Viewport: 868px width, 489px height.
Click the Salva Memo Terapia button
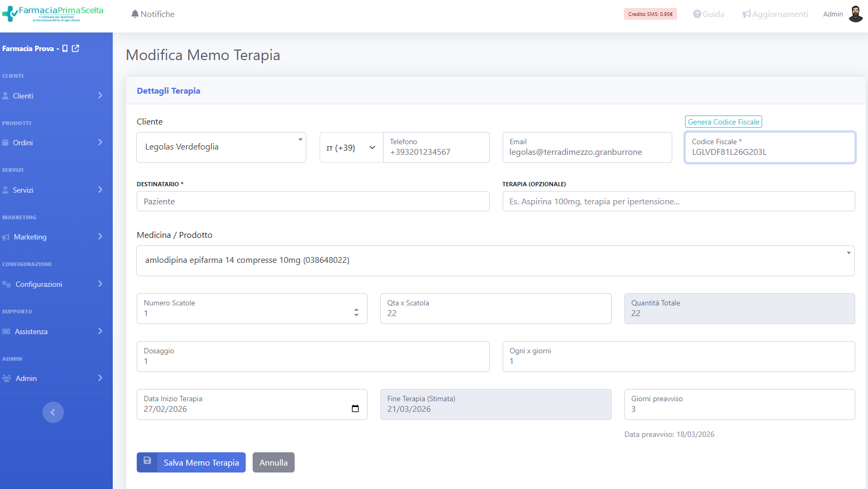click(x=191, y=462)
